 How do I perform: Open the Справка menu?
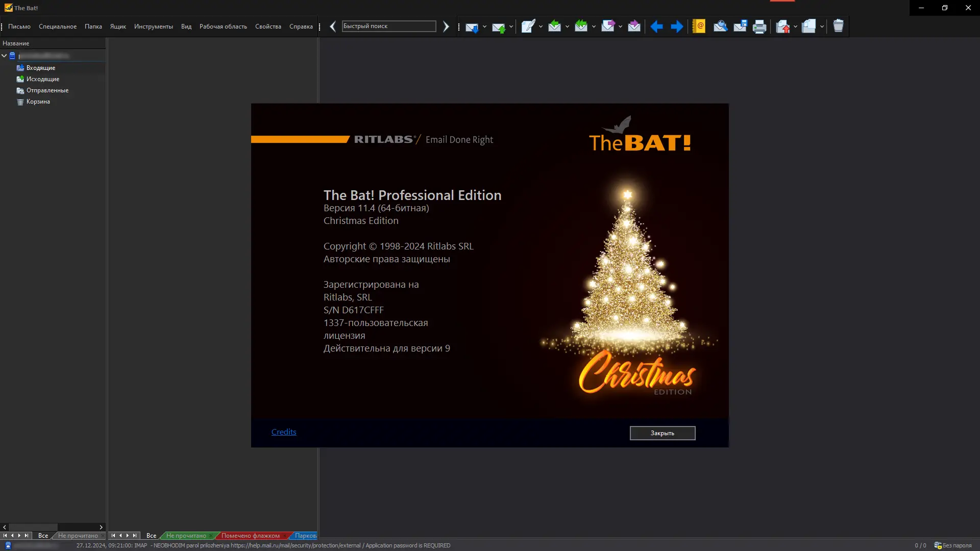301,27
